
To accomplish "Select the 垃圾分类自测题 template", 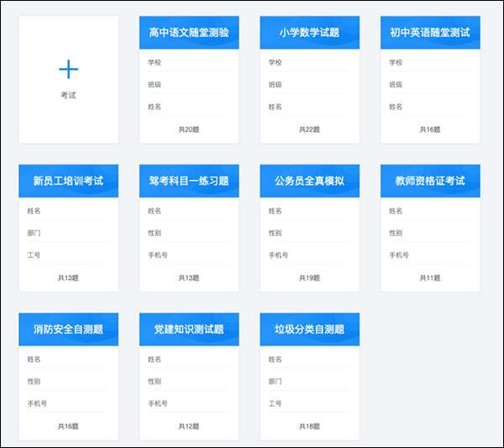I will point(309,329).
